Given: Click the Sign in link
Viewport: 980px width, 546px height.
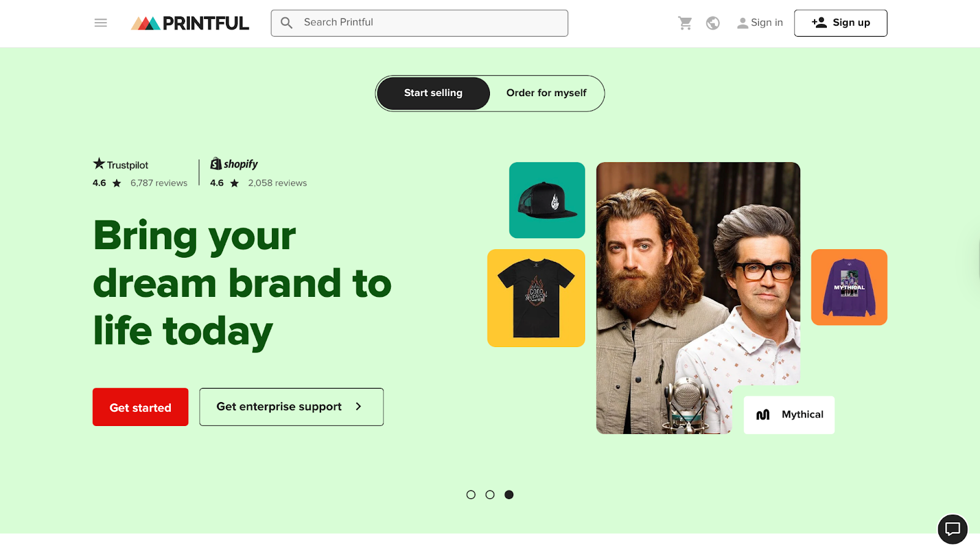Looking at the screenshot, I should [759, 23].
